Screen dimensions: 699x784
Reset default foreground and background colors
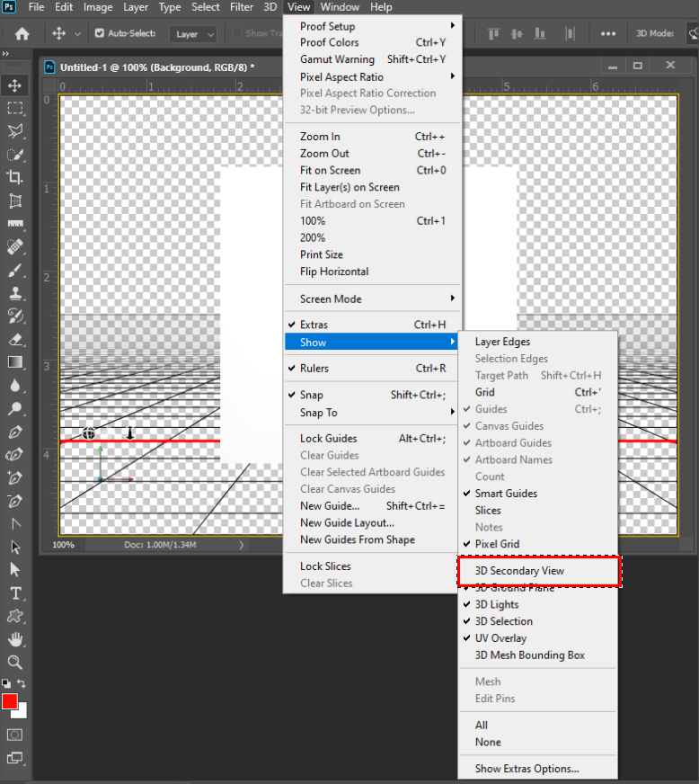(x=6, y=683)
